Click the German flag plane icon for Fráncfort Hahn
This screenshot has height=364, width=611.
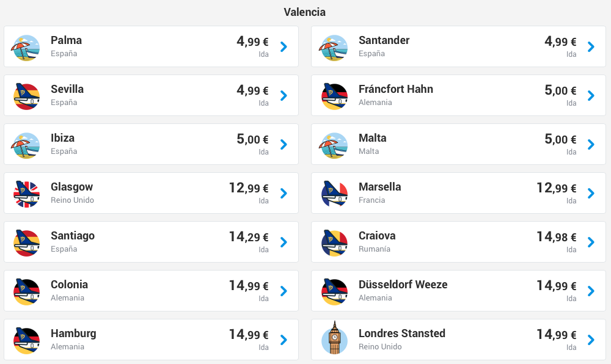334,96
